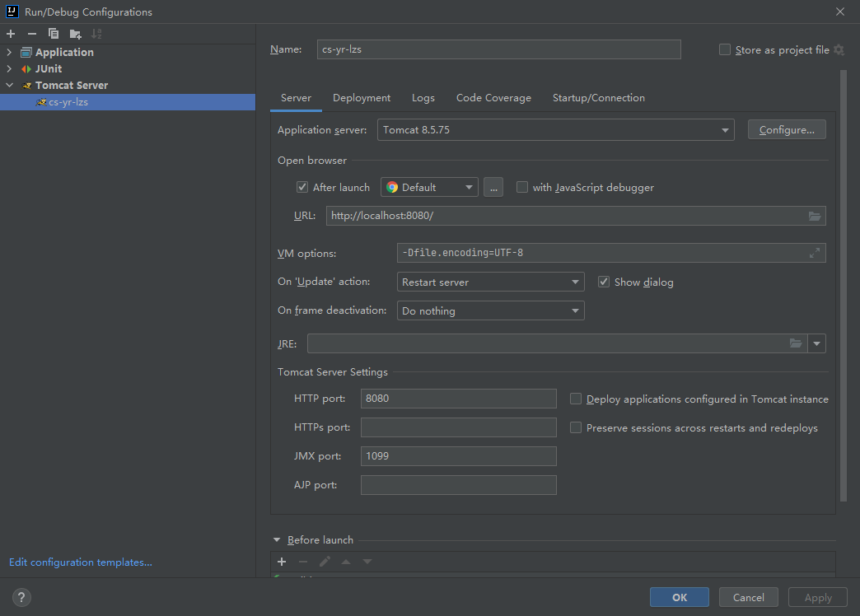Open Edit configuration templates link
This screenshot has height=616, width=860.
tap(81, 562)
